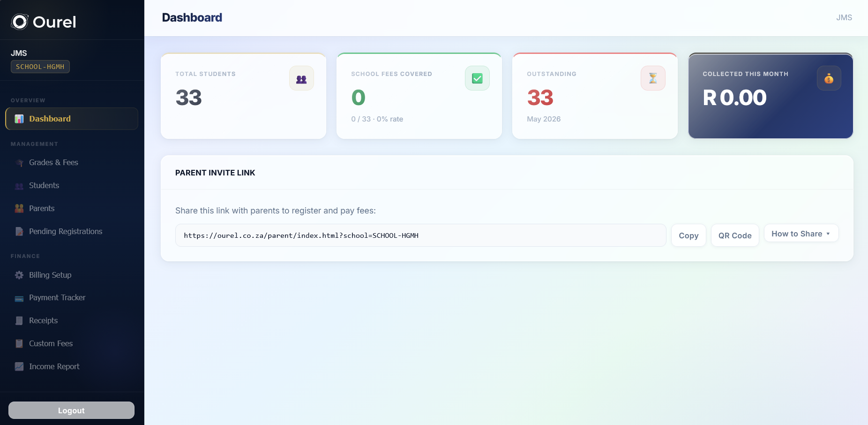Click the Total Students people icon badge

coord(301,78)
